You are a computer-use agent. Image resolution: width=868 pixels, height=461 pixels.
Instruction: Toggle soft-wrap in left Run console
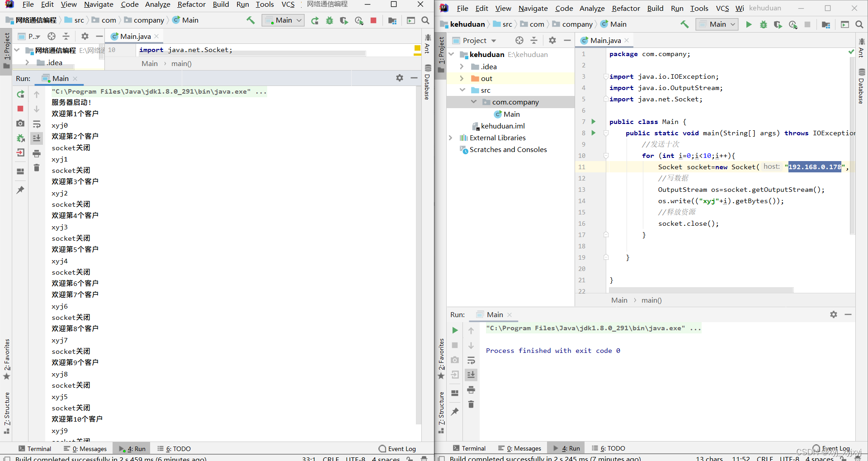click(37, 124)
